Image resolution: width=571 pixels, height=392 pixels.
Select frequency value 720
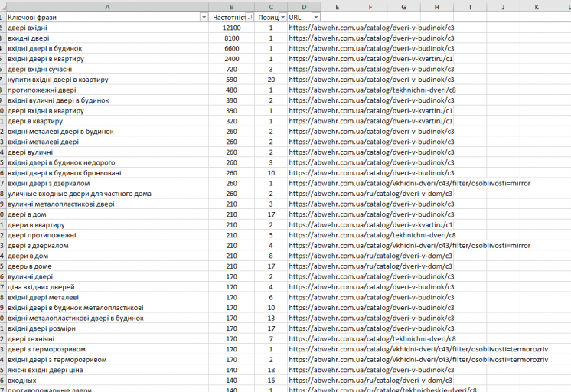pos(232,69)
